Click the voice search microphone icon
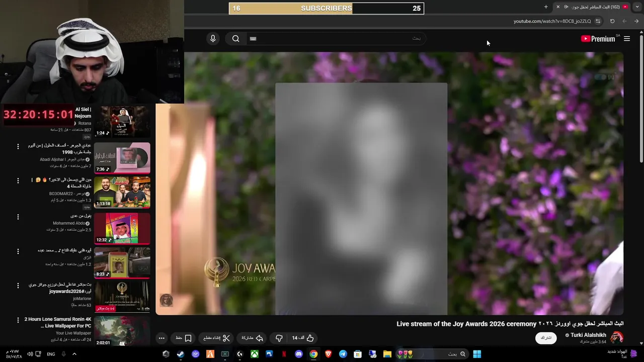 (x=213, y=39)
